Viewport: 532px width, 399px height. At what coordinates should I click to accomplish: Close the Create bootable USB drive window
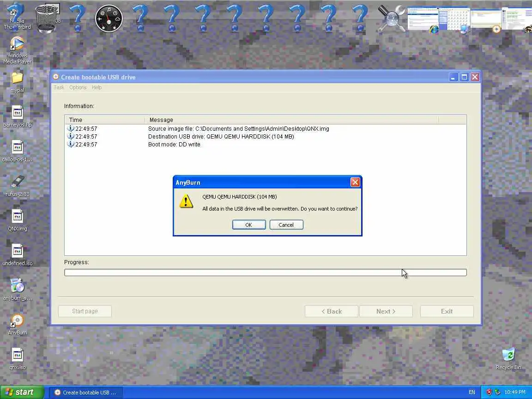(475, 77)
